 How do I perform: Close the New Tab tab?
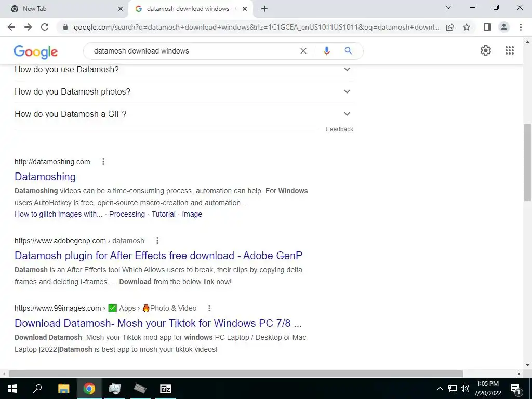121,9
